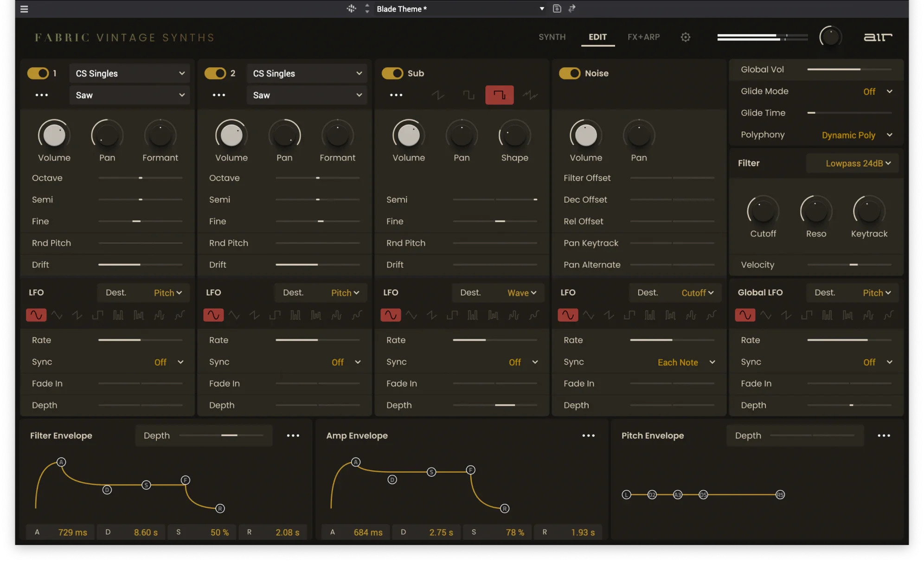
Task: Toggle Oscillator 2 on/off switch
Action: click(215, 73)
